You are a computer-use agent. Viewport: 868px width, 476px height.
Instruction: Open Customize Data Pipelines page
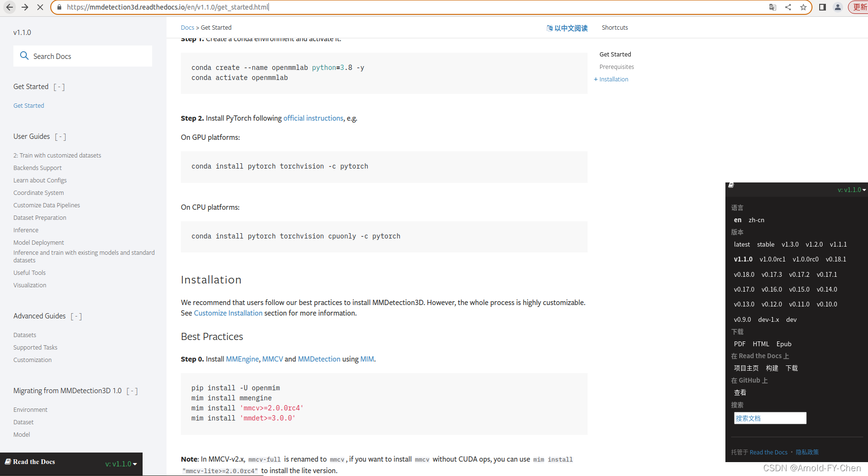tap(46, 205)
